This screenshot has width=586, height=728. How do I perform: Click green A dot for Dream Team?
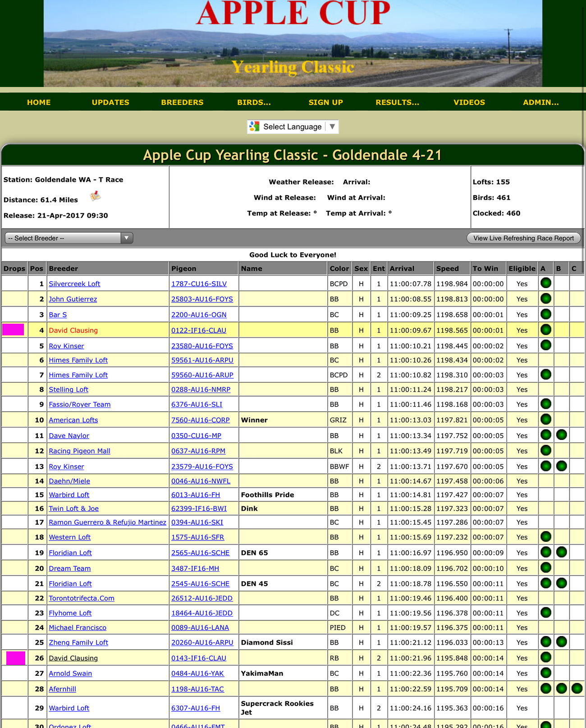coord(545,568)
